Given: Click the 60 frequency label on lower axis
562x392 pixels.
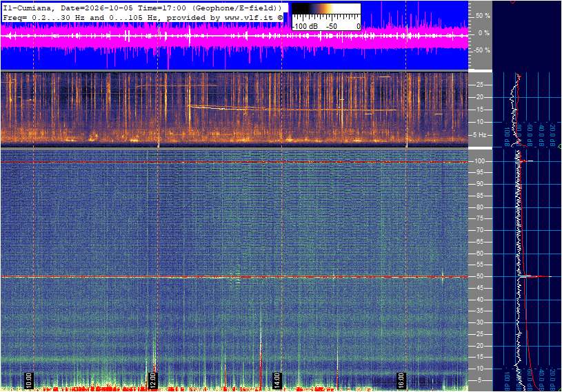Looking at the screenshot, I should click(x=479, y=254).
